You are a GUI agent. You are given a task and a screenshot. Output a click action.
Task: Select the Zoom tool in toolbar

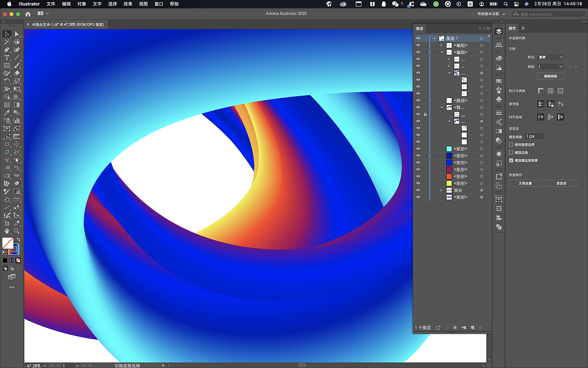[17, 230]
